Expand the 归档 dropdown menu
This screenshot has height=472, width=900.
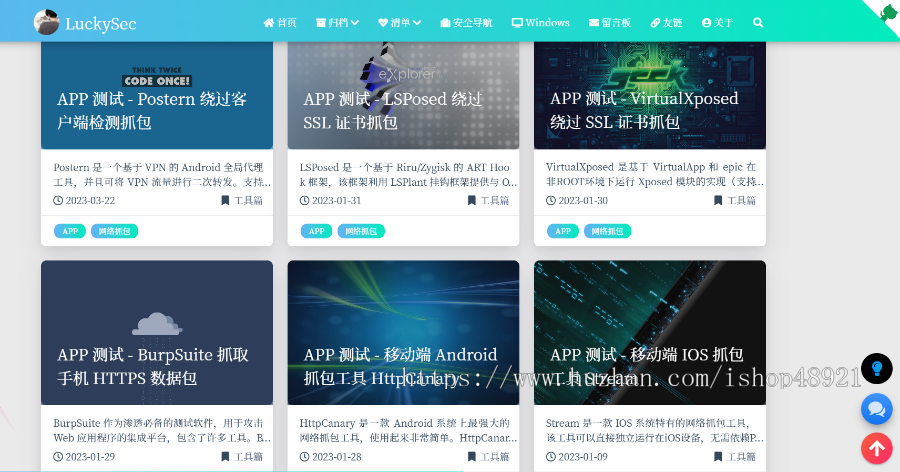337,22
